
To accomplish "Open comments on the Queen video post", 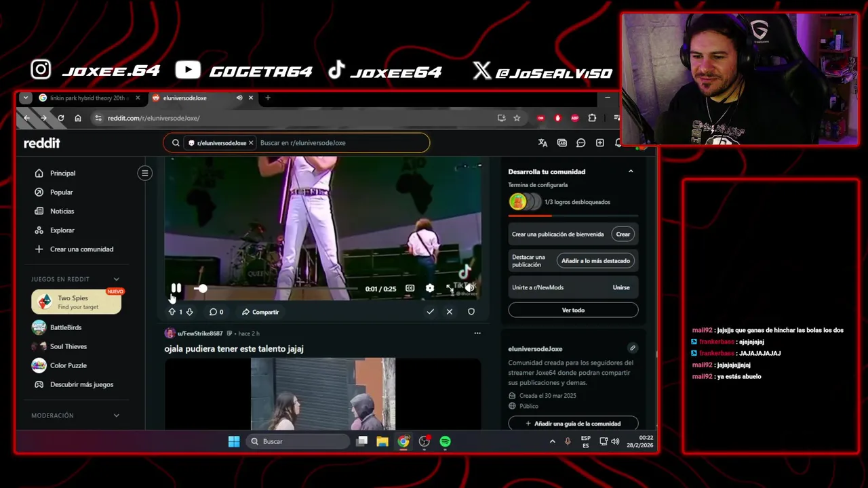I will point(216,312).
